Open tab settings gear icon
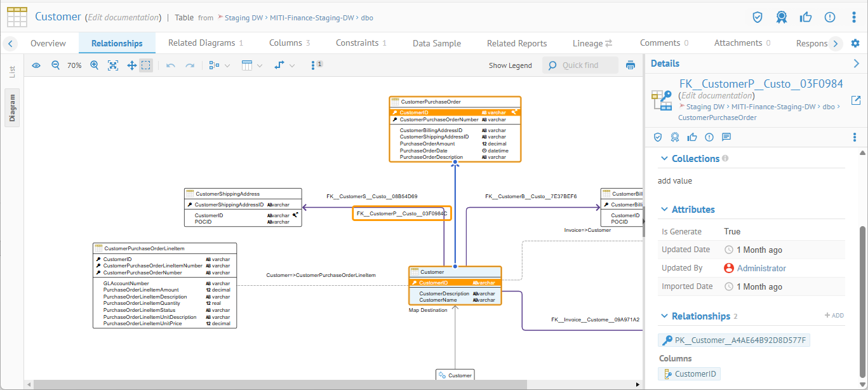 click(x=855, y=43)
